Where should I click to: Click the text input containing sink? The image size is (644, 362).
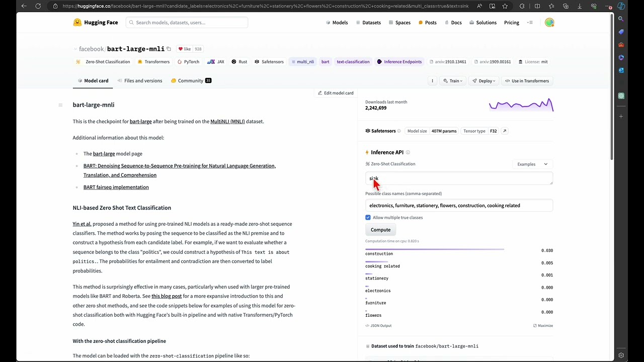click(459, 178)
